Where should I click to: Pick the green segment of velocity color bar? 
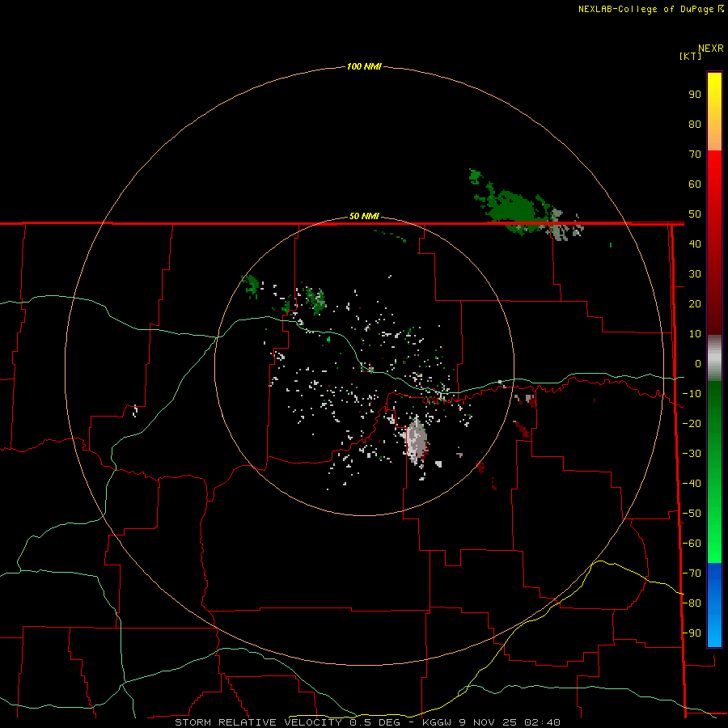coord(714,472)
